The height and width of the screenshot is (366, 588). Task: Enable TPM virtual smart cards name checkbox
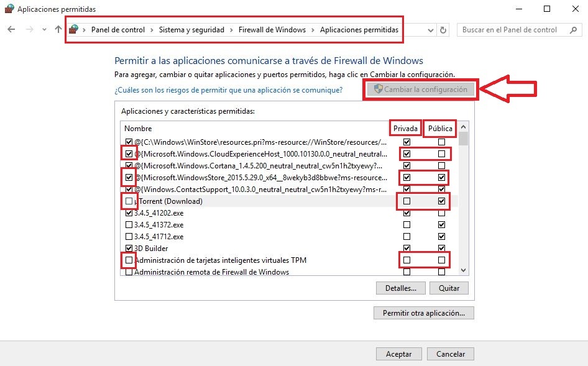(129, 260)
